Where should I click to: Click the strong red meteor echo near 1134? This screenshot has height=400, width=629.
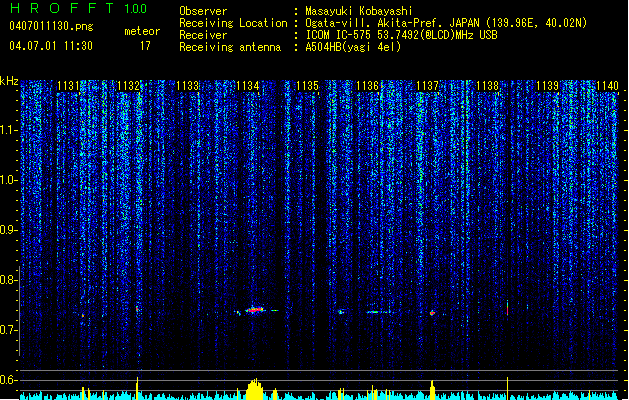pos(255,310)
